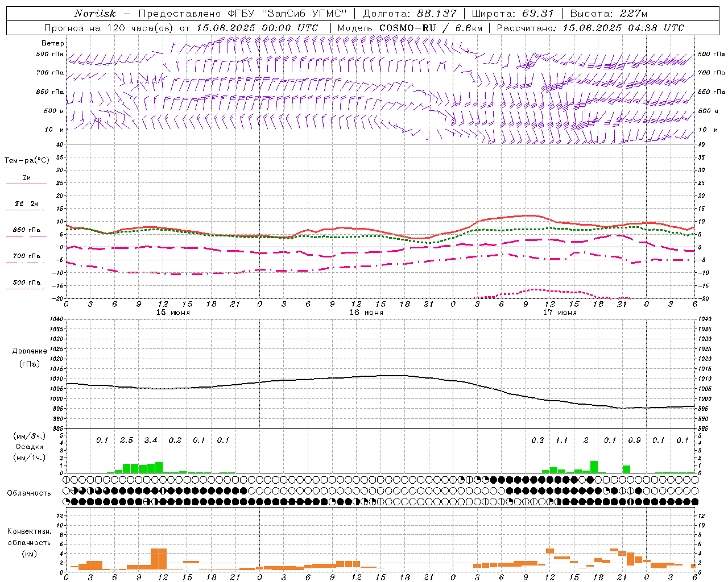Click the '2м' temperature legend entry
This screenshot has width=728, height=582.
[27, 177]
